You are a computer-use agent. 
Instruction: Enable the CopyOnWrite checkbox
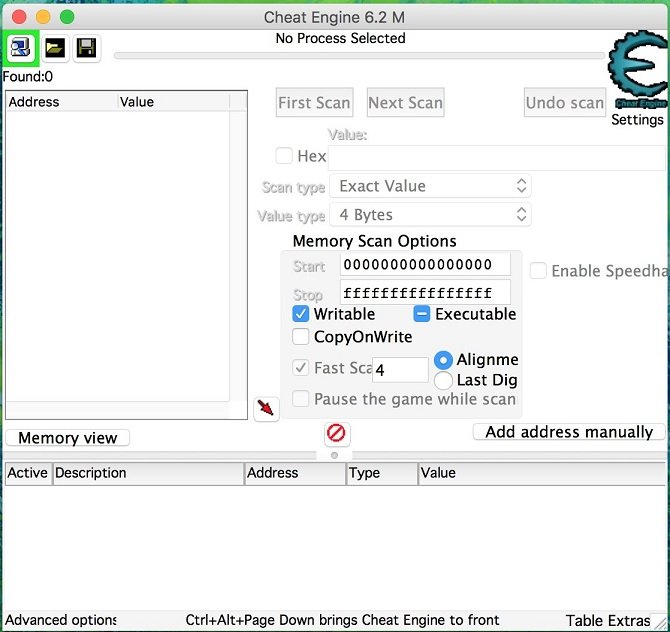tap(301, 337)
